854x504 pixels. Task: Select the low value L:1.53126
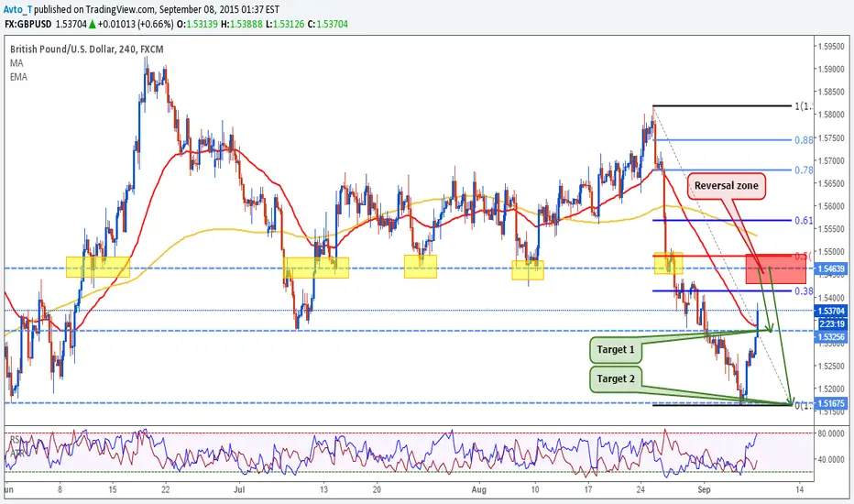click(285, 24)
